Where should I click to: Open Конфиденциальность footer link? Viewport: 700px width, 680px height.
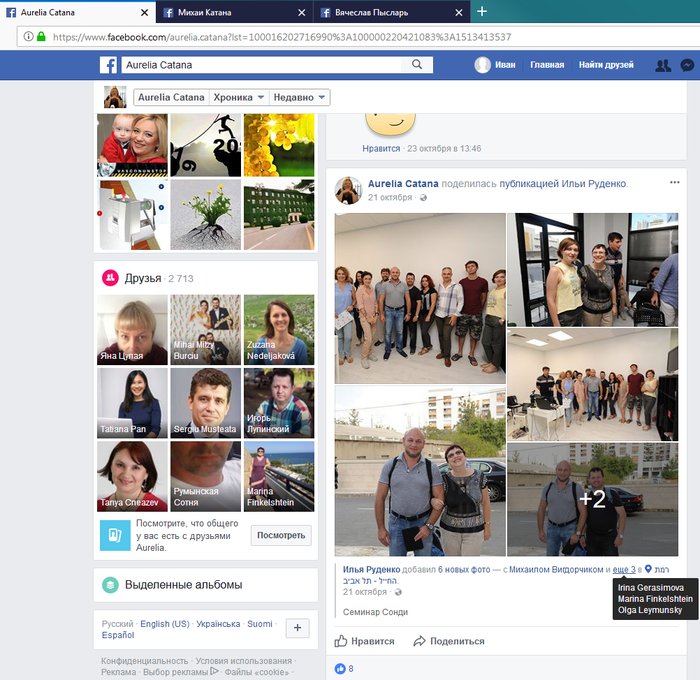coord(144,660)
